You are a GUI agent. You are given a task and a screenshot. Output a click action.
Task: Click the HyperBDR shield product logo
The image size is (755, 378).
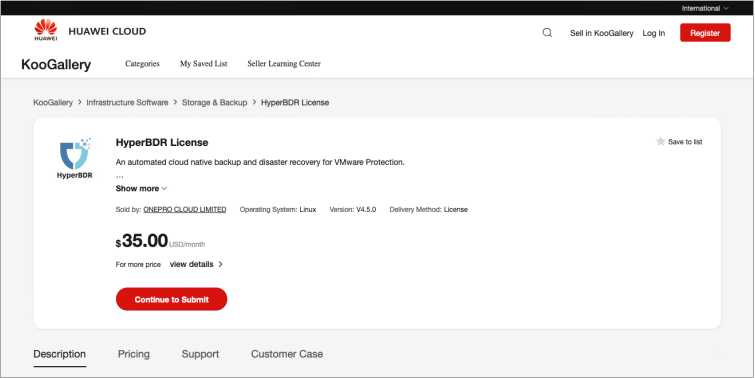[x=75, y=158]
